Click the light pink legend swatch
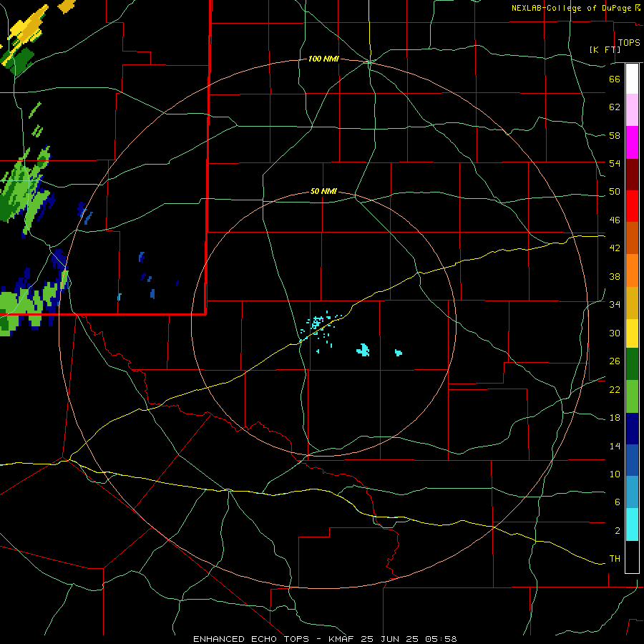644x644 pixels. point(632,109)
